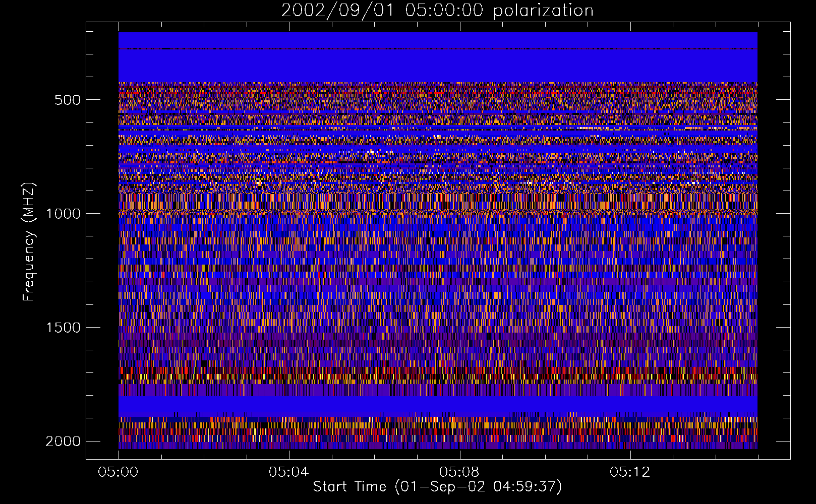This screenshot has width=816, height=504.
Task: Click the solid blue band above 500 MHz
Action: pyautogui.click(x=438, y=57)
